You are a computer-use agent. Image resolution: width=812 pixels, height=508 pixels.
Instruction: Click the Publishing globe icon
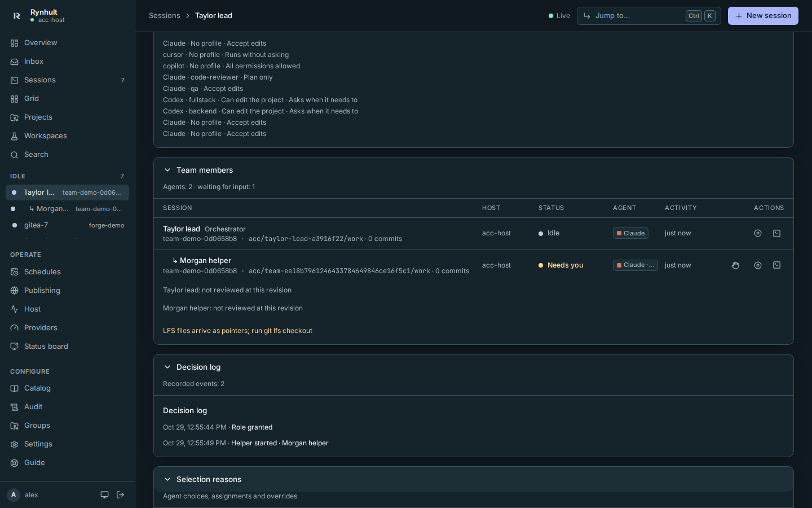coord(15,291)
